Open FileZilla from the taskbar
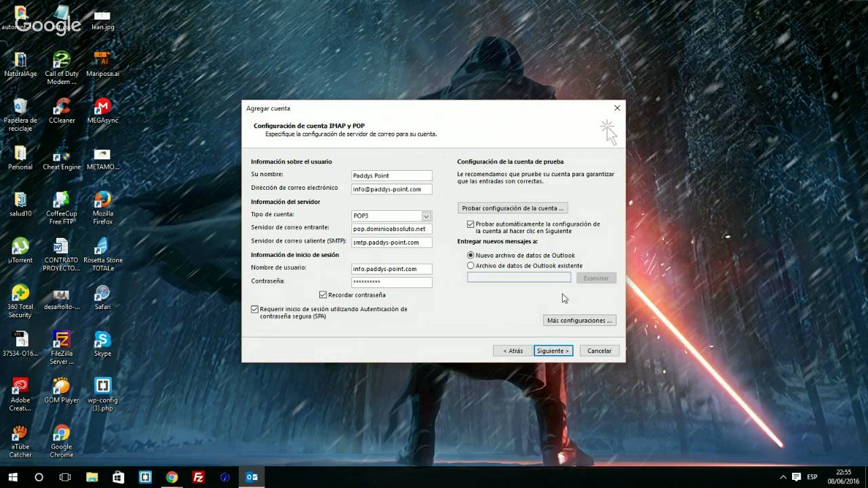Screen dimensions: 868x488 click(199, 477)
